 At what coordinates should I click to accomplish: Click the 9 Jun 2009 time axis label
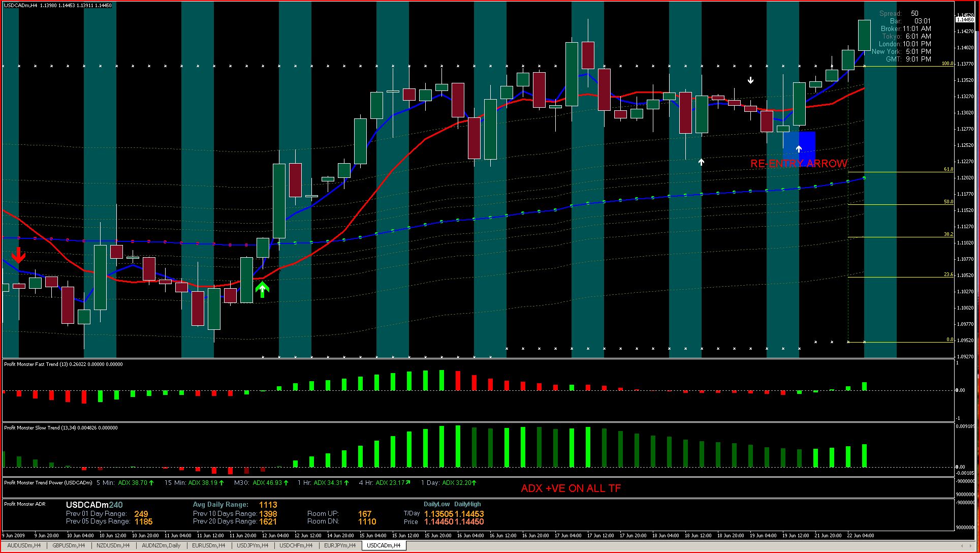(x=14, y=536)
